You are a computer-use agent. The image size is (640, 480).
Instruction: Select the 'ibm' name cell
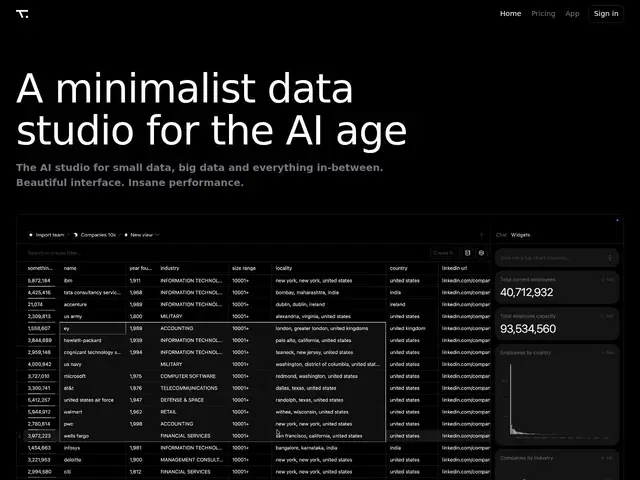(93, 280)
